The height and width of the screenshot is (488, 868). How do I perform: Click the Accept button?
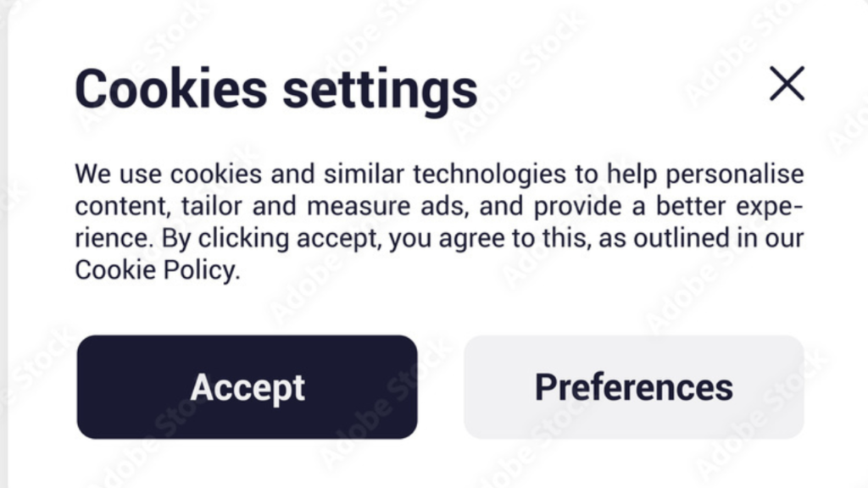point(247,387)
